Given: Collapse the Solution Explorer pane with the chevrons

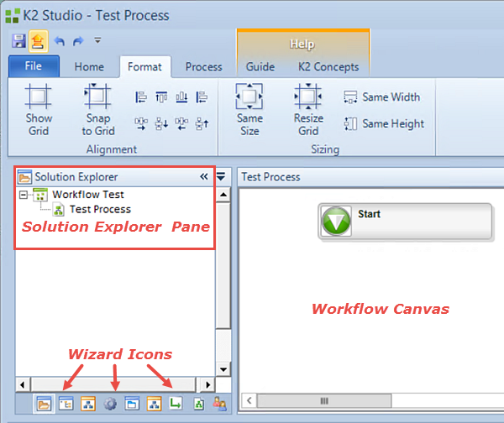Looking at the screenshot, I should (204, 176).
